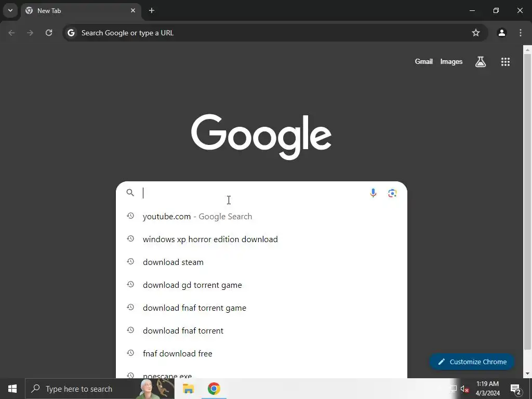Image resolution: width=532 pixels, height=399 pixels.
Task: Click scrollbar down arrow
Action: pyautogui.click(x=527, y=374)
